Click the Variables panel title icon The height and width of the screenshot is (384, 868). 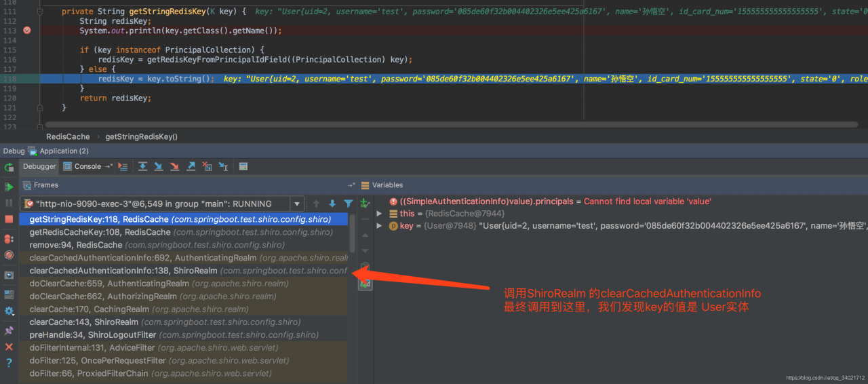coord(365,185)
